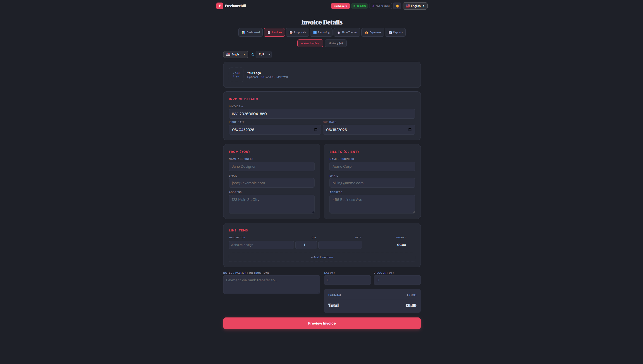Viewport: 643px width, 364px height.
Task: Click the line item Qty field
Action: pyautogui.click(x=306, y=245)
